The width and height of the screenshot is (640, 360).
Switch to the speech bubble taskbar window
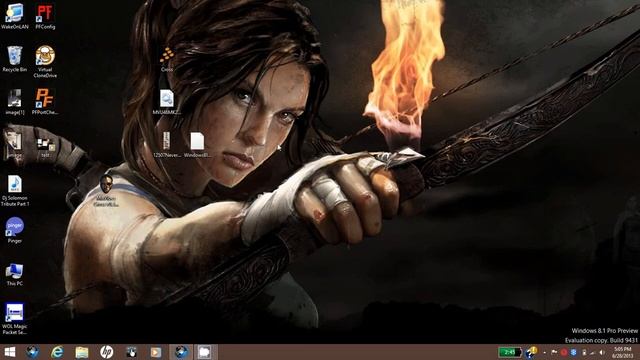205,352
